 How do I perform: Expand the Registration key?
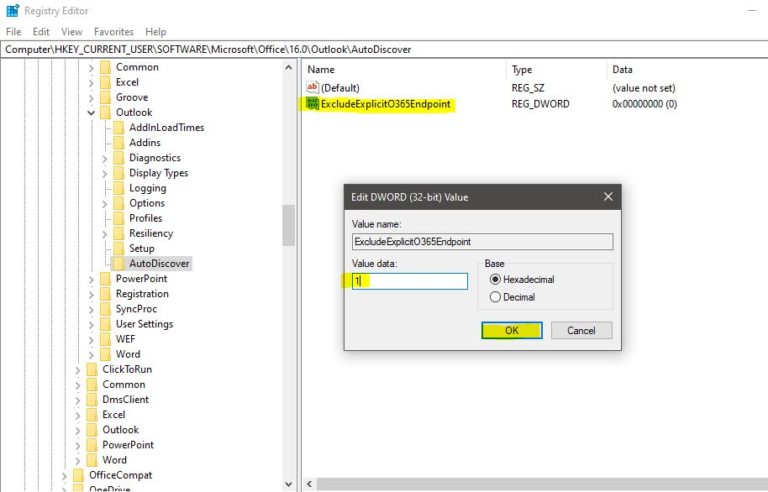pyautogui.click(x=91, y=295)
